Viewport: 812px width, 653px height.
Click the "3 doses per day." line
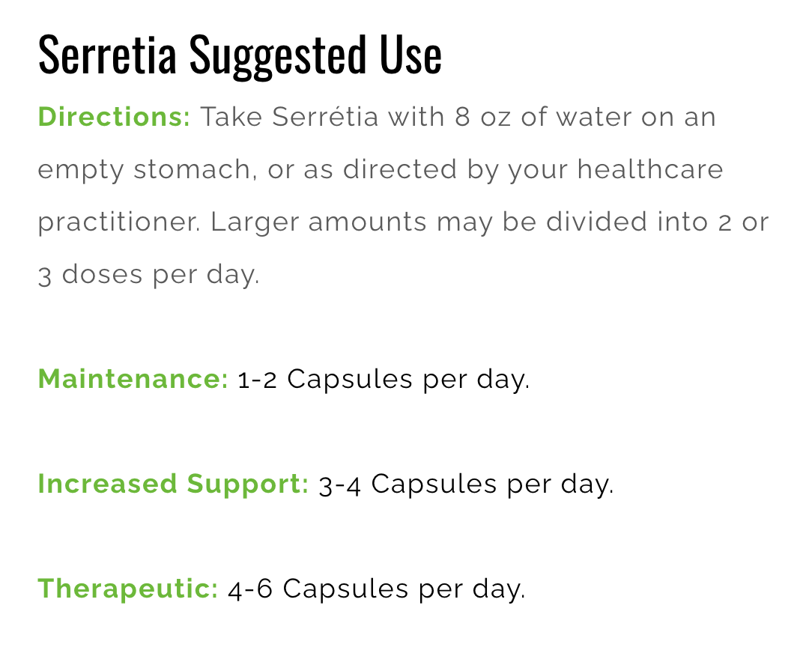coord(148,275)
